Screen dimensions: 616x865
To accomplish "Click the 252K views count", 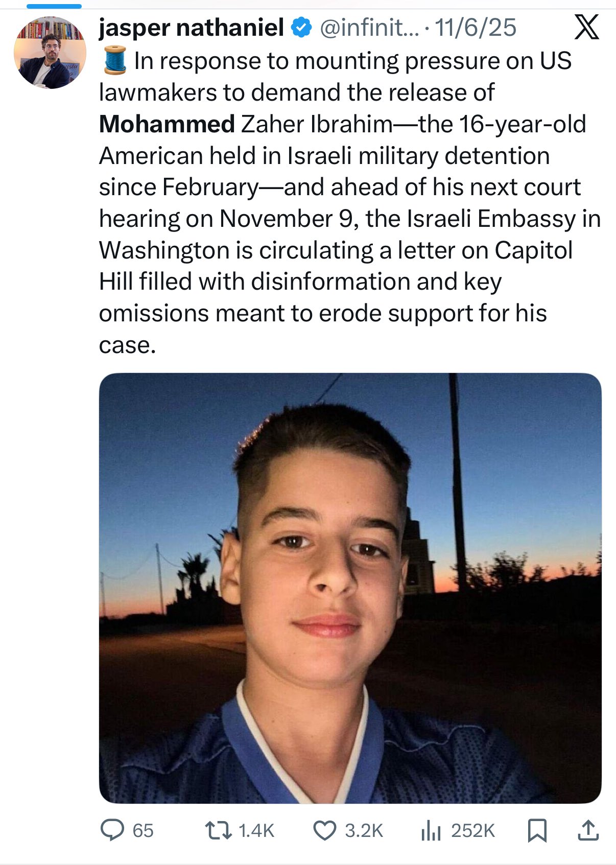I will pos(473,831).
